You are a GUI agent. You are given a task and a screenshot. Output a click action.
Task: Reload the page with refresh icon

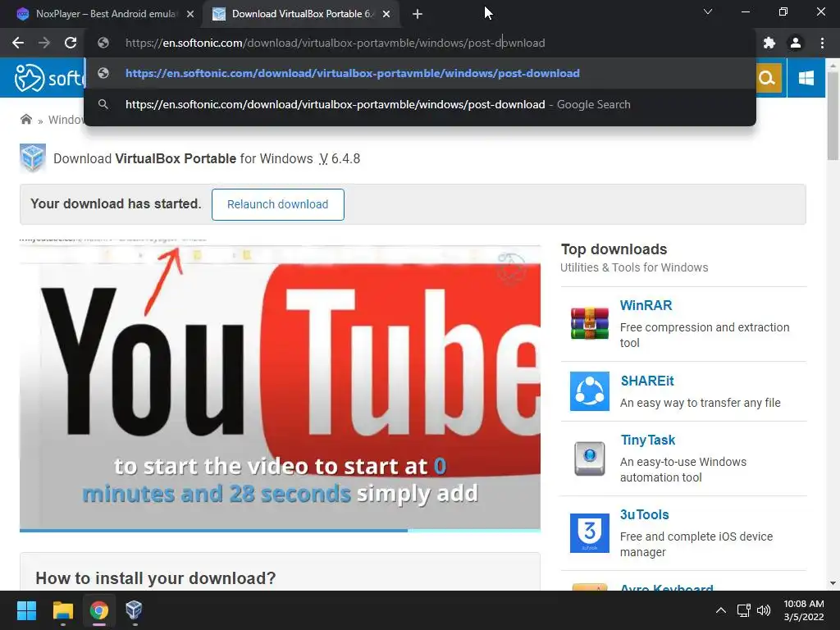coord(71,43)
